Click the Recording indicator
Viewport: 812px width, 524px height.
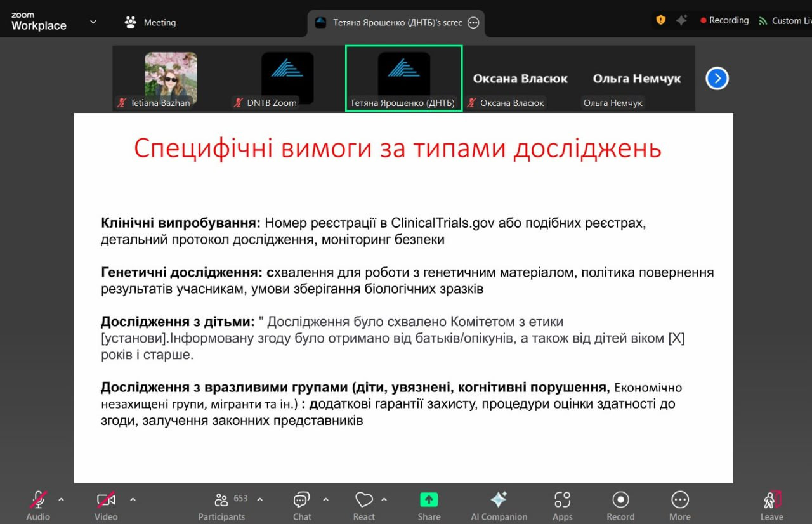724,20
